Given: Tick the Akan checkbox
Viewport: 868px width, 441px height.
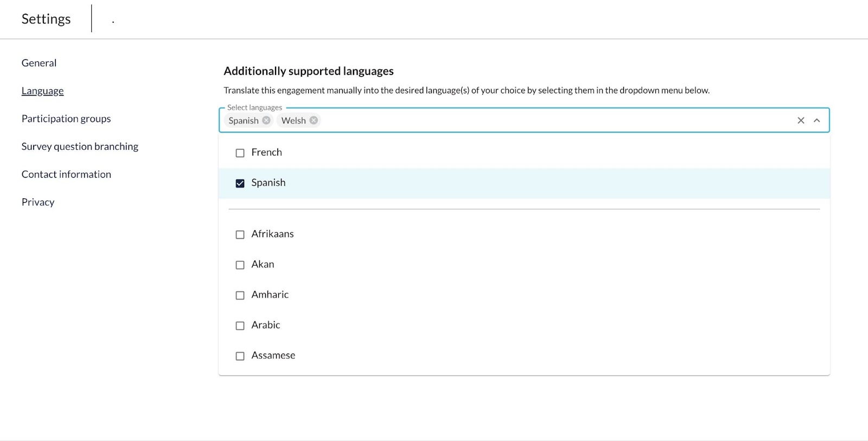Looking at the screenshot, I should tap(240, 265).
